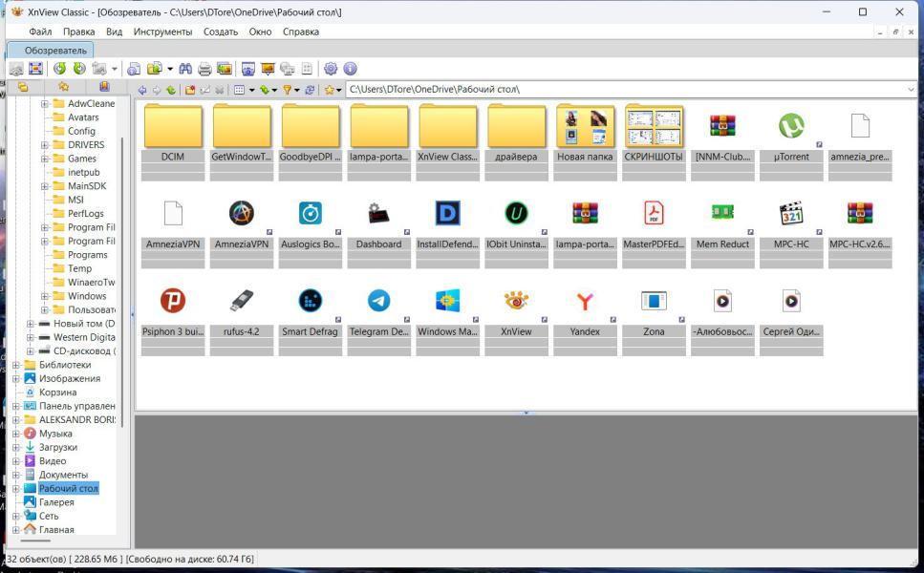Click the rotate left green arrow icon
Image resolution: width=924 pixels, height=573 pixels.
coord(59,69)
